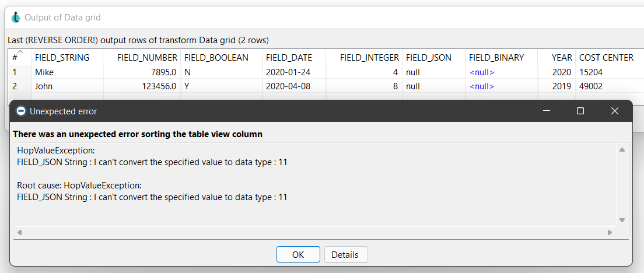Click the error stop icon in dialog title
The height and width of the screenshot is (273, 644).
coord(21,111)
